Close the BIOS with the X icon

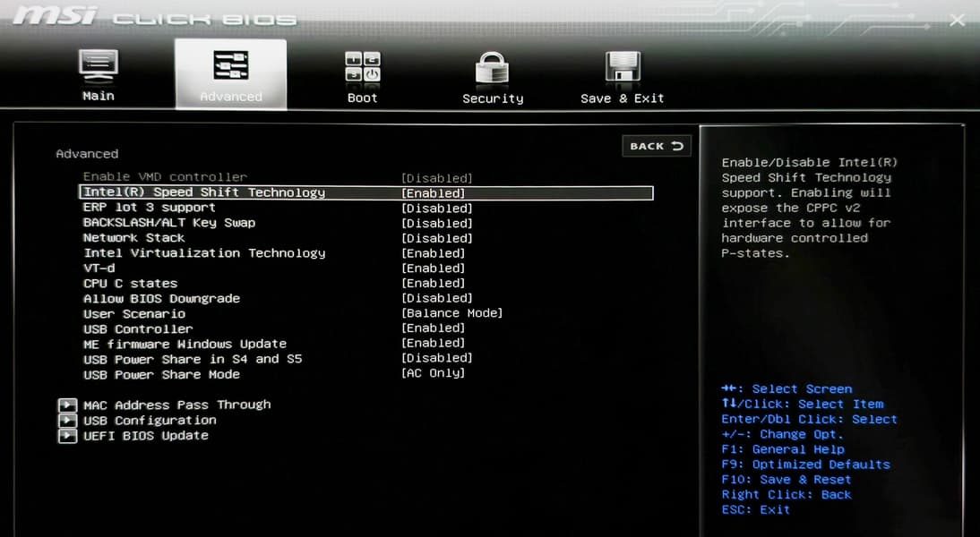[957, 21]
